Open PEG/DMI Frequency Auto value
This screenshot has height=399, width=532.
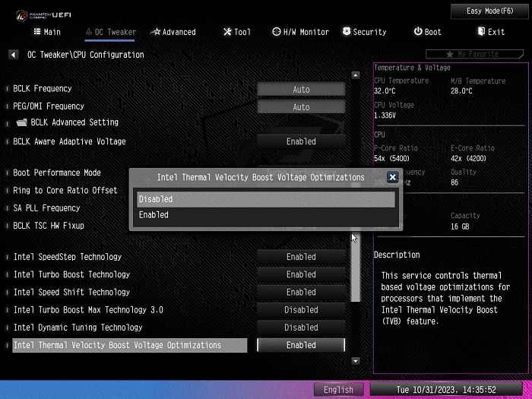click(x=301, y=107)
